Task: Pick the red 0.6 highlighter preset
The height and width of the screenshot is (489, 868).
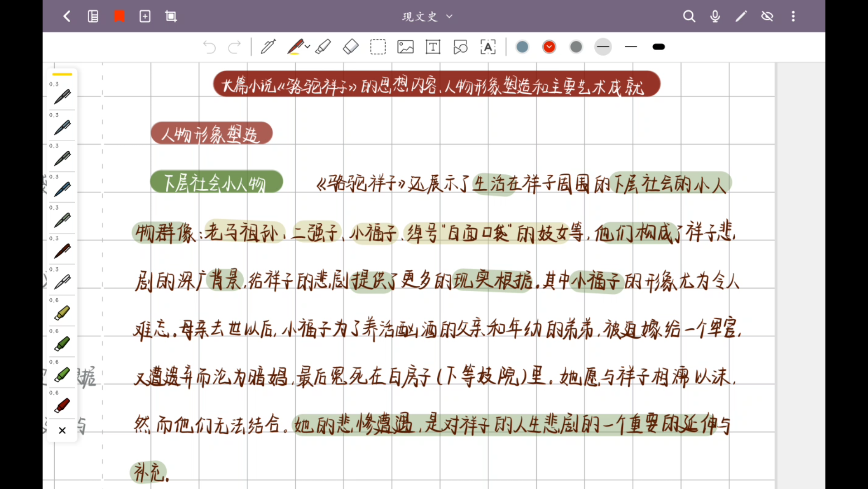Action: (x=62, y=405)
